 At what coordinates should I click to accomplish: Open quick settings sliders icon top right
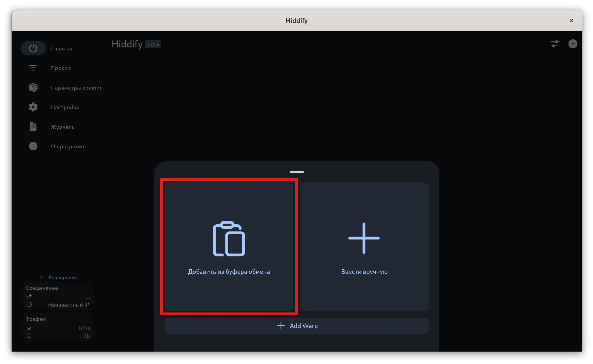coord(555,44)
